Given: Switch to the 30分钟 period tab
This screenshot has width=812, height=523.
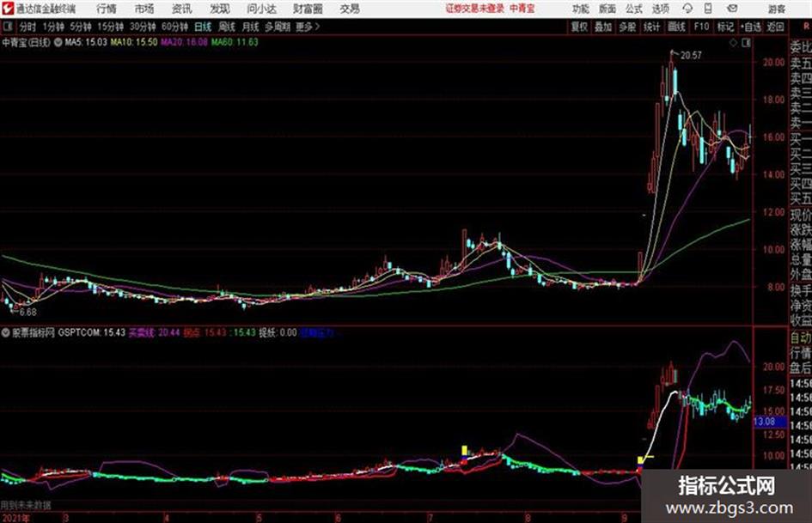Looking at the screenshot, I should [x=143, y=27].
